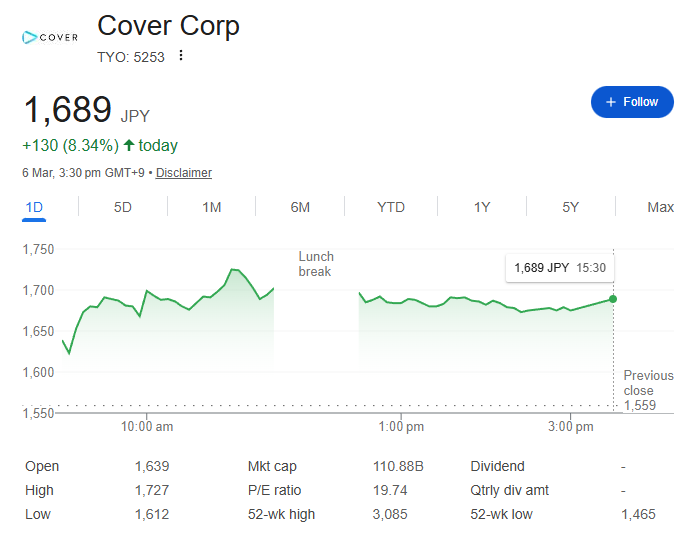Click the P/E ratio label

pyautogui.click(x=274, y=490)
